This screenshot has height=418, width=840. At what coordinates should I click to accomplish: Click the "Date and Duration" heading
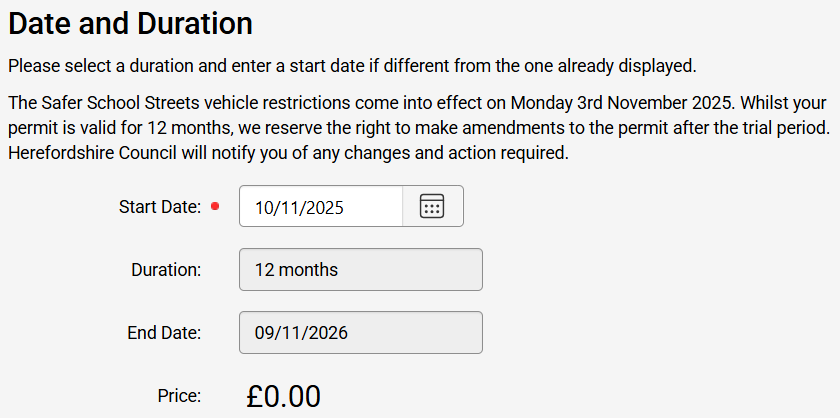click(130, 22)
